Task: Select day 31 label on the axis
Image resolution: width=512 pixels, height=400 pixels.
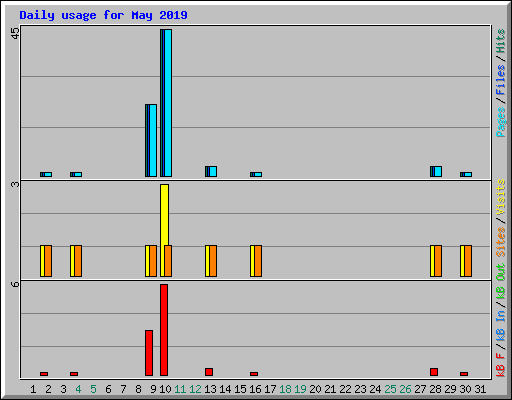Action: pyautogui.click(x=480, y=389)
